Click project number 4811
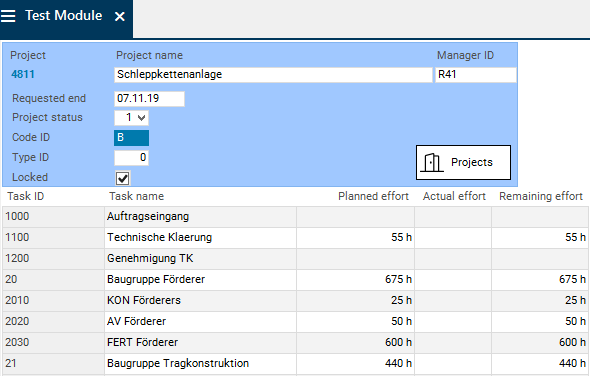Screen dimensions: 590x376 click(23, 74)
